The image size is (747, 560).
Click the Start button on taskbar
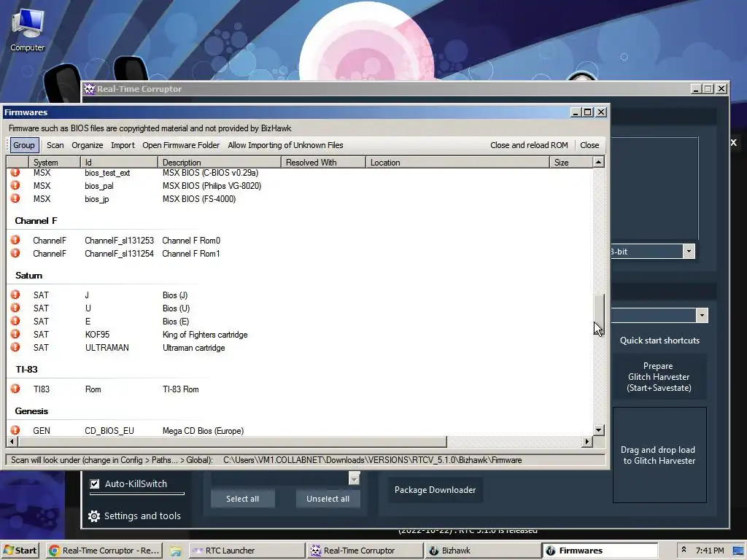(x=20, y=551)
